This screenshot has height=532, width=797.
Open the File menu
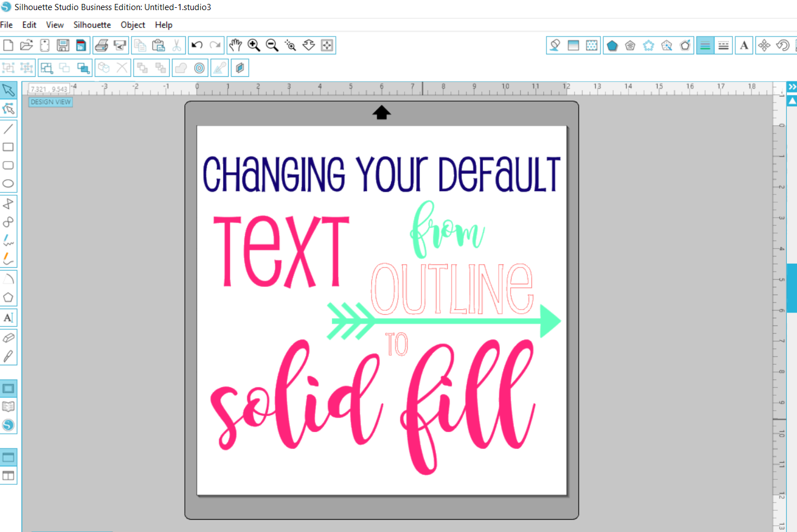(x=7, y=25)
